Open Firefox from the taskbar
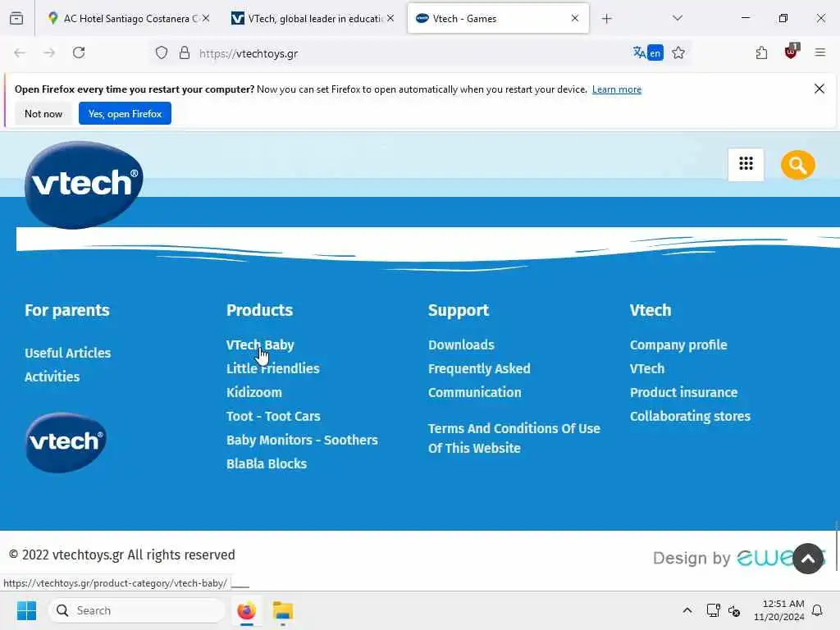The height and width of the screenshot is (630, 840). point(246,610)
